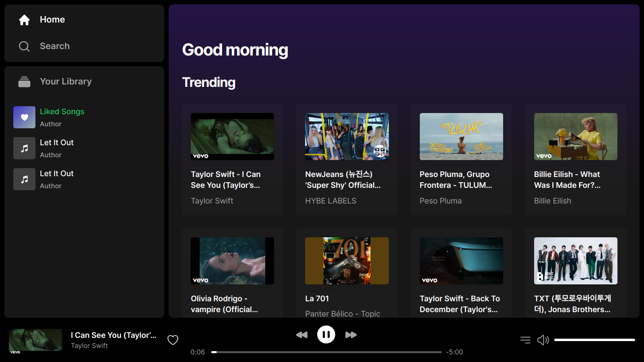Click music note icon of first Let It Out

pyautogui.click(x=24, y=148)
